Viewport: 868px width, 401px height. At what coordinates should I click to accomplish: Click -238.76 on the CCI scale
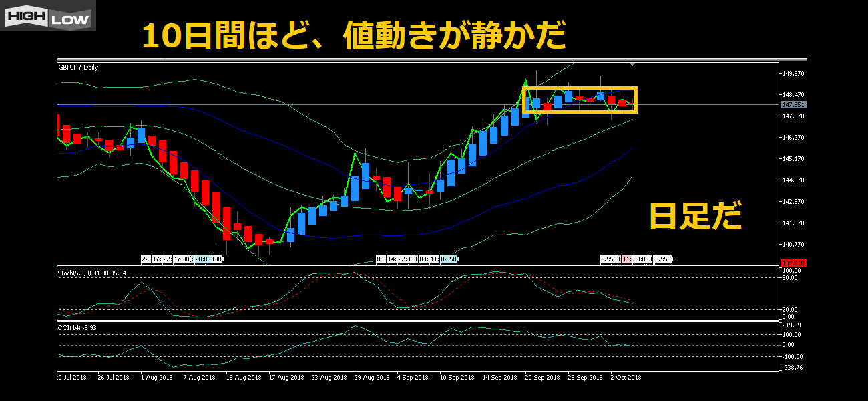tap(791, 368)
